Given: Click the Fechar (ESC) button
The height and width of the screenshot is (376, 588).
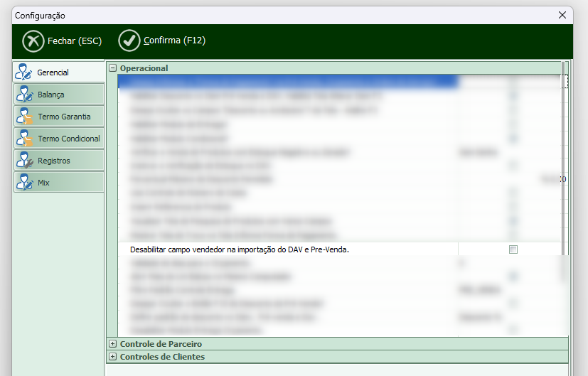Looking at the screenshot, I should coord(63,41).
